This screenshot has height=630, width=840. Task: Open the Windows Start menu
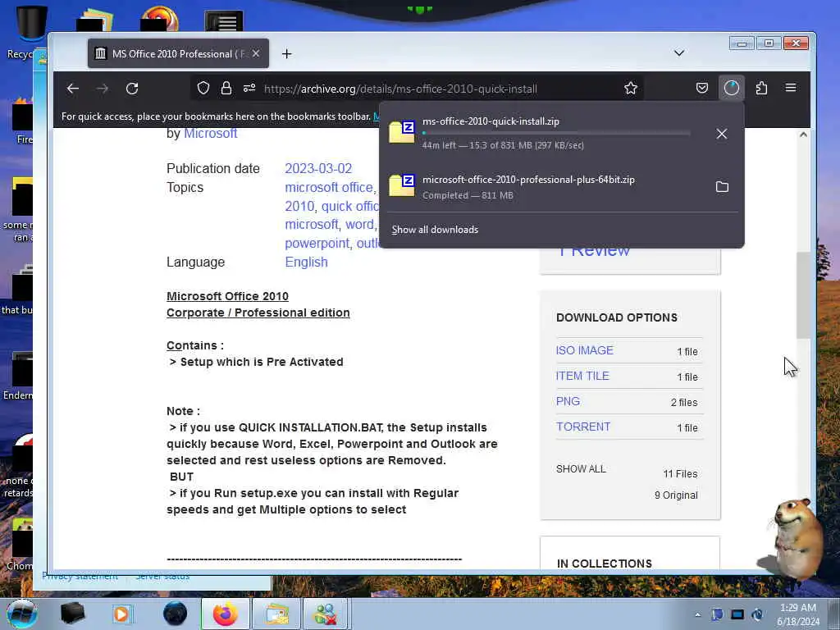pyautogui.click(x=21, y=614)
